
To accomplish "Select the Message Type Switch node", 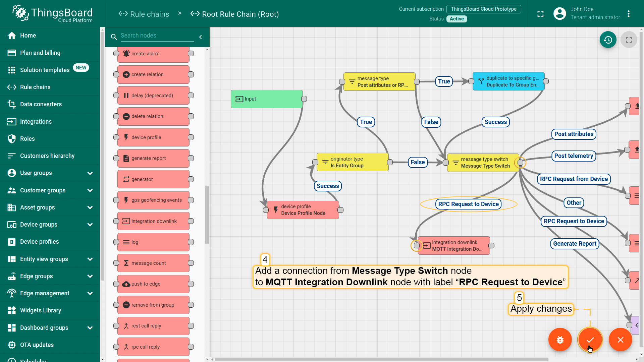I will point(483,163).
